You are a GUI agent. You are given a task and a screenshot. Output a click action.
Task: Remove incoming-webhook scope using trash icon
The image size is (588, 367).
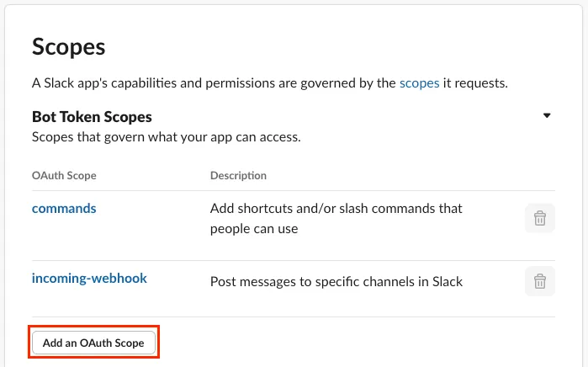point(540,281)
